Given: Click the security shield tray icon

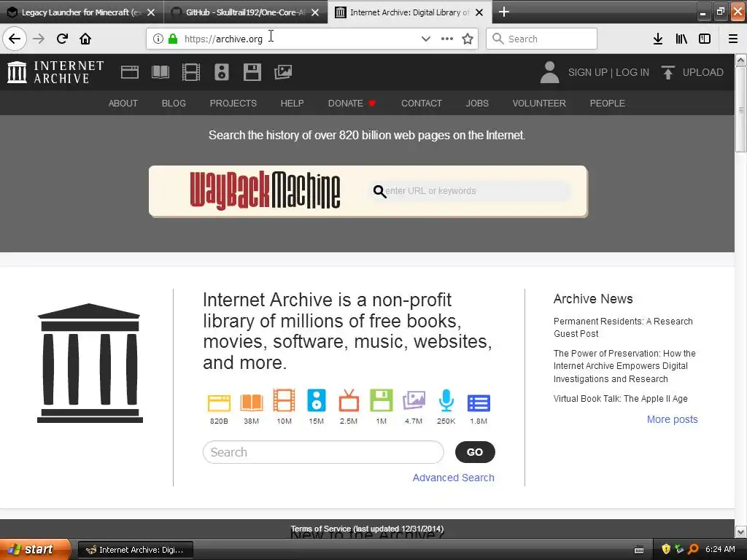Looking at the screenshot, I should [x=666, y=550].
